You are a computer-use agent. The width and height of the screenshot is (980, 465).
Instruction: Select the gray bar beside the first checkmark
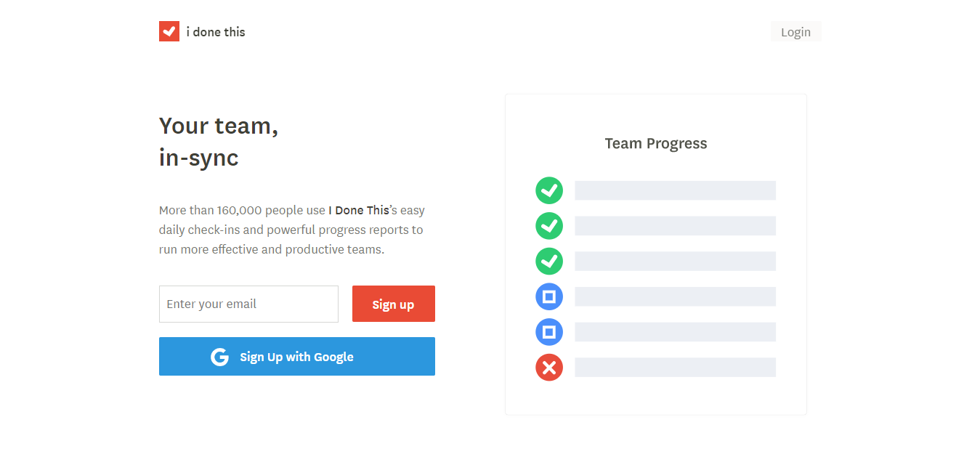click(675, 190)
